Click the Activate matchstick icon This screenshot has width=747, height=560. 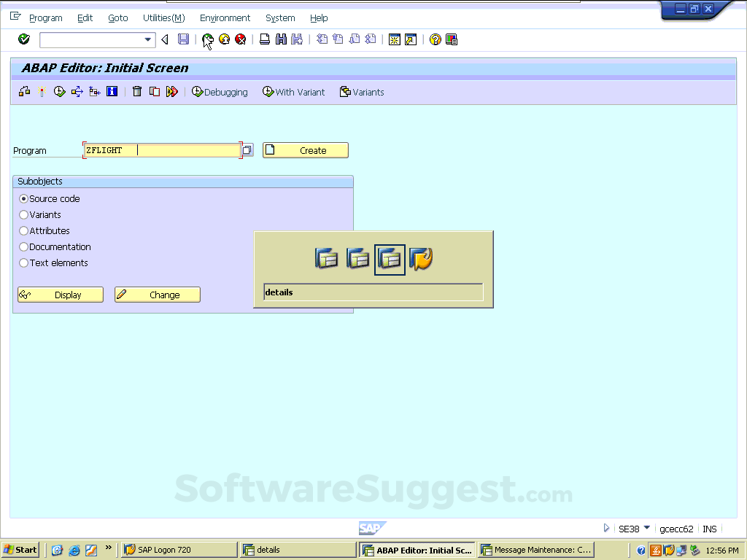point(42,91)
